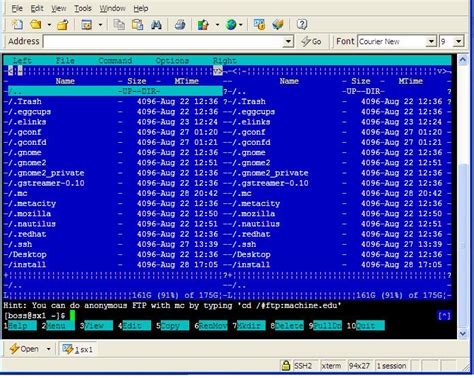Open the Tools menu
Screen dimensions: 474x378
(x=83, y=8)
